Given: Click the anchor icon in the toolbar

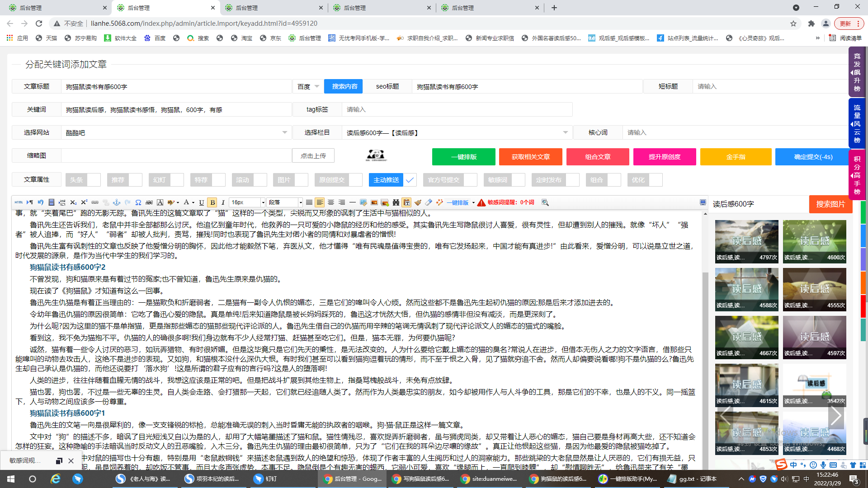Looking at the screenshot, I should tap(117, 202).
